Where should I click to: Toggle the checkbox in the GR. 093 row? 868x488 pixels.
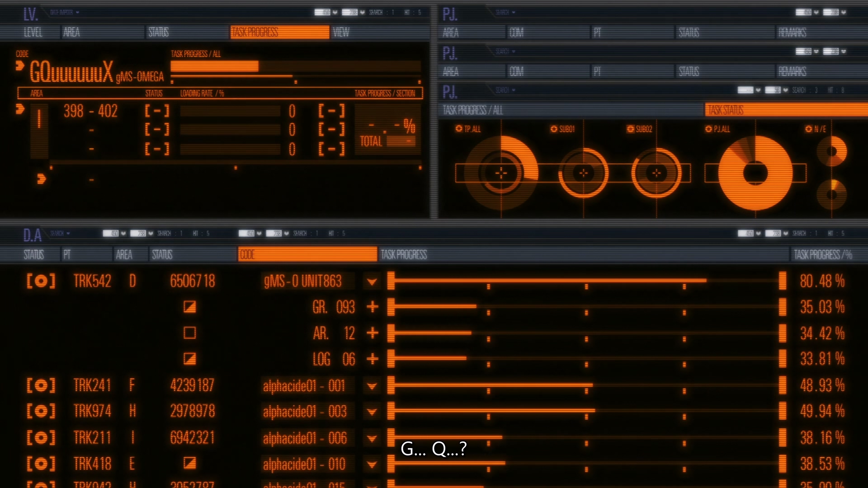pos(189,307)
